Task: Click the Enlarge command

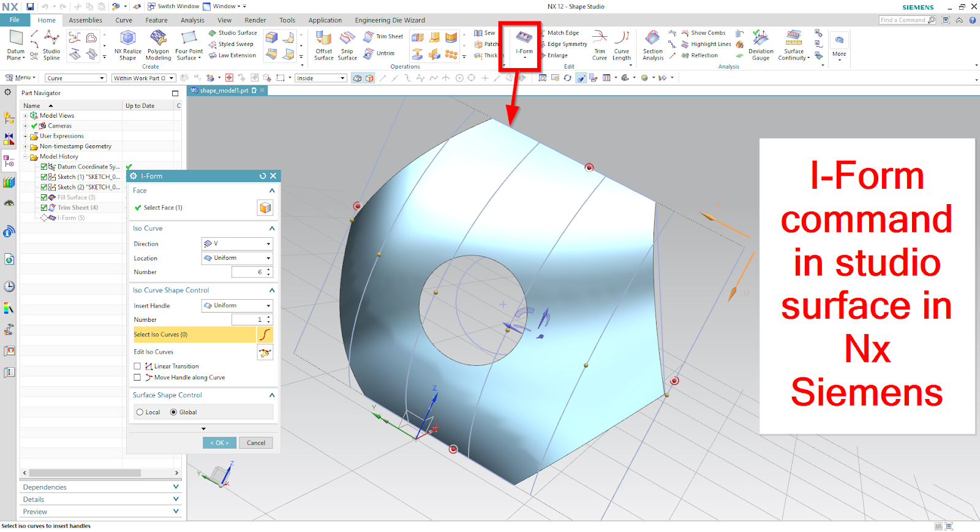Action: (x=555, y=55)
